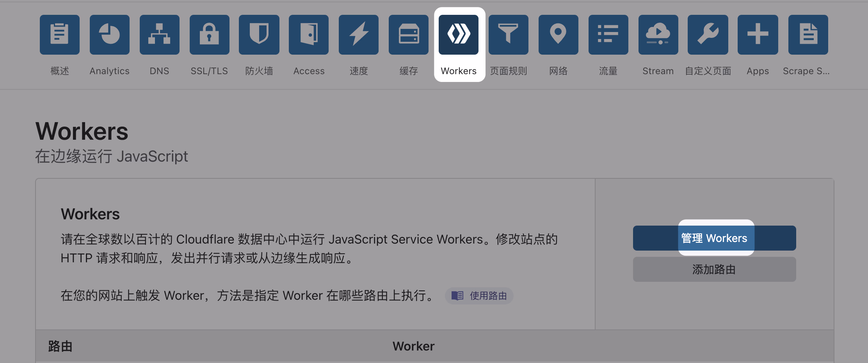
Task: Open the 使用路由 documentation link
Action: tap(479, 296)
